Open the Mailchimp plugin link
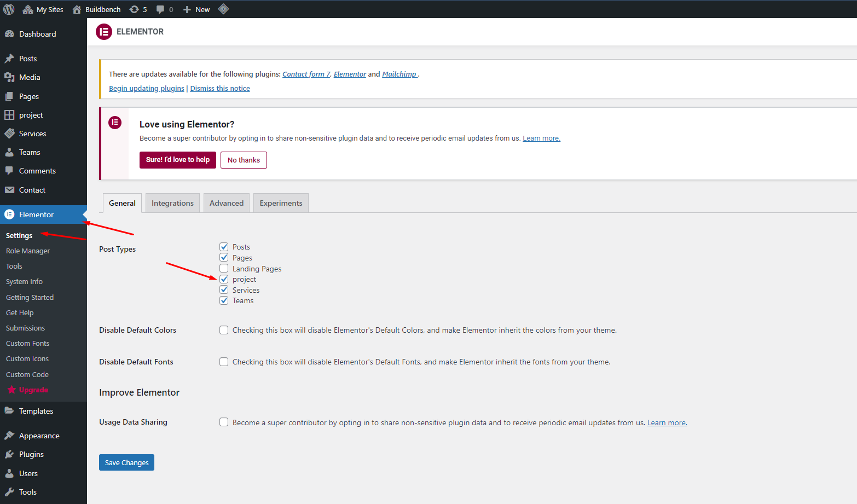The image size is (857, 504). (399, 74)
